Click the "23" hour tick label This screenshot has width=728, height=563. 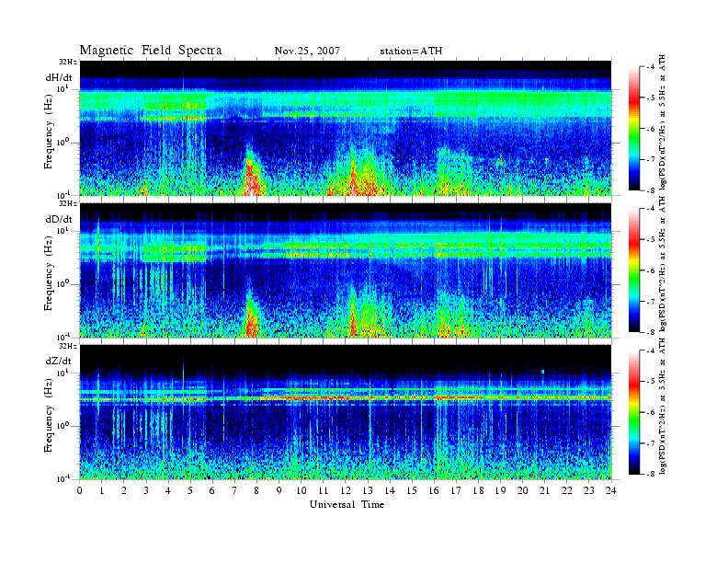pyautogui.click(x=589, y=491)
